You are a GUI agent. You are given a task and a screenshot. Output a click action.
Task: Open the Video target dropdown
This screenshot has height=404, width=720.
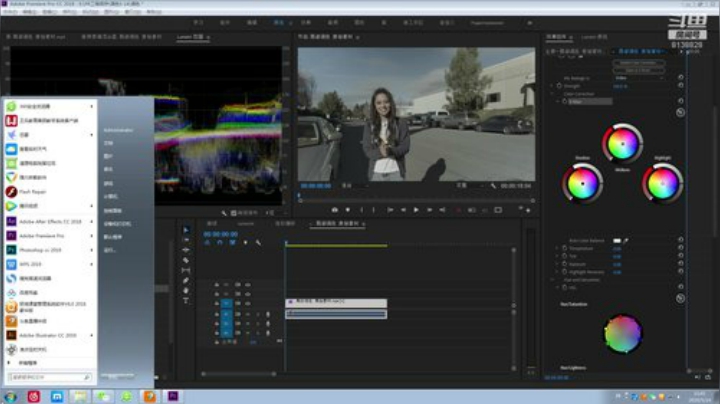point(640,78)
